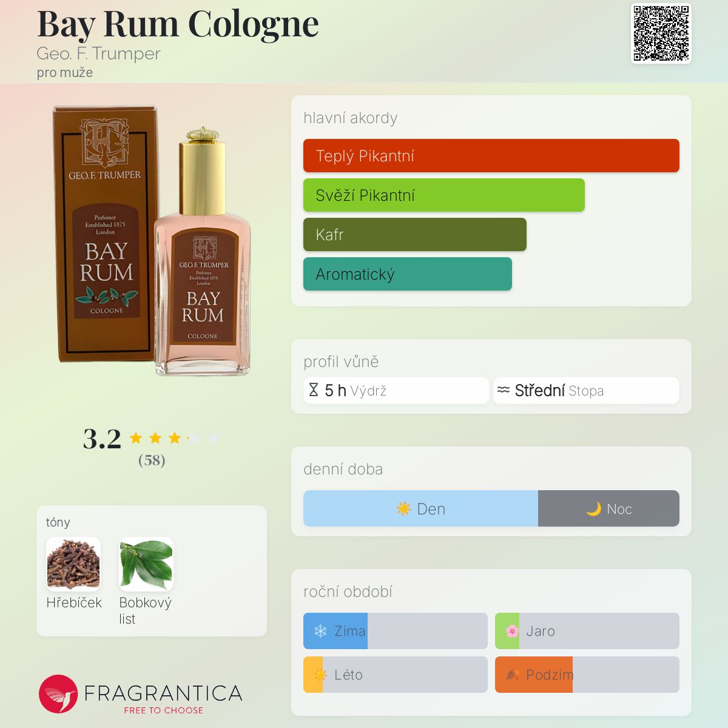Click the snowflake icon for Zima
Screen dimensions: 728x728
point(320,631)
